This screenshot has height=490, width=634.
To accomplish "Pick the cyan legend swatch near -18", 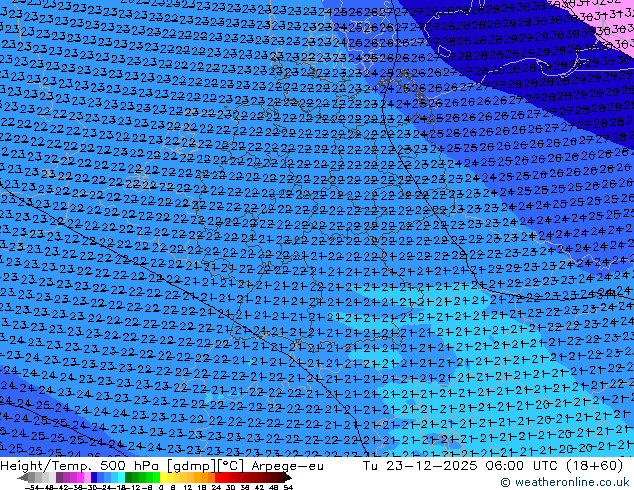I will pos(122,477).
